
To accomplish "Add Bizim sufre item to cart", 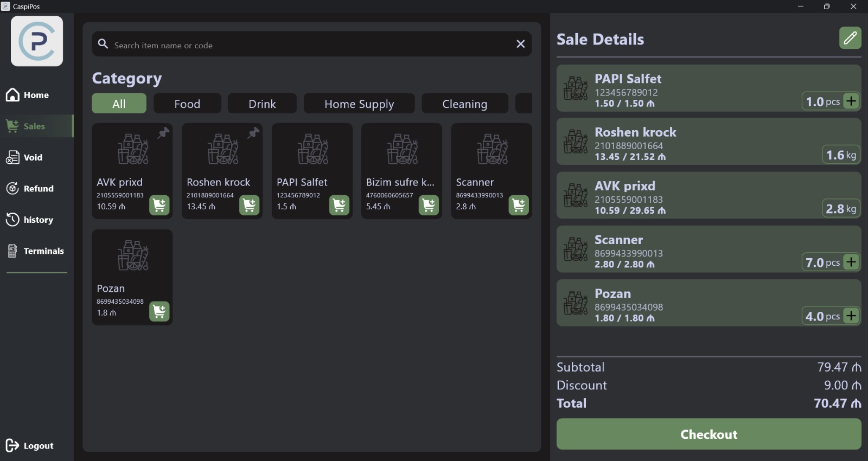I will point(429,205).
